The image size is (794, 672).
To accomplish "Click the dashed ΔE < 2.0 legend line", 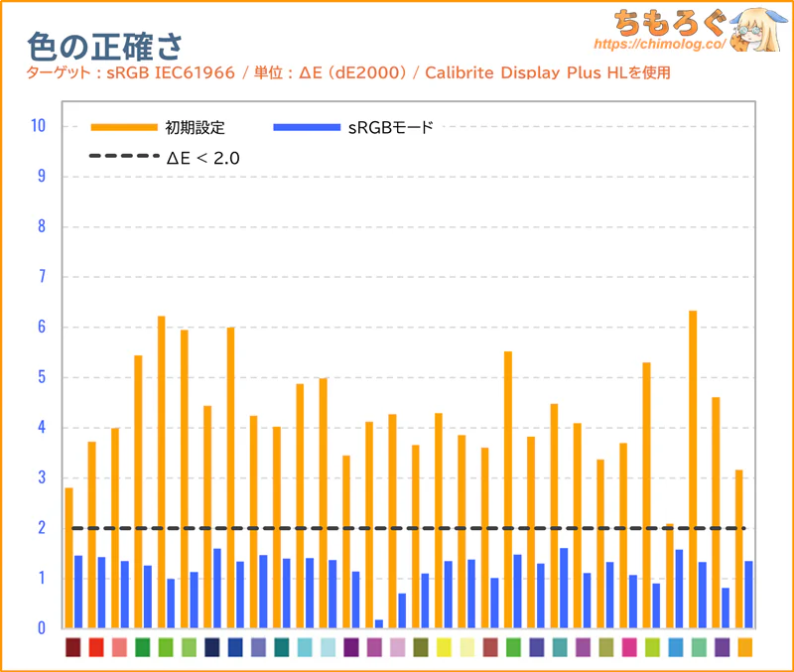I will (x=124, y=157).
